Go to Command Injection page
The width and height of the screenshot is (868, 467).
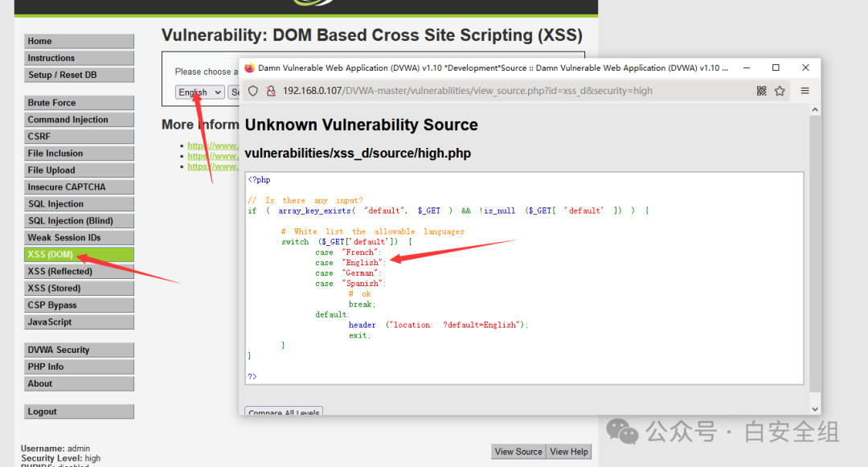coord(79,120)
